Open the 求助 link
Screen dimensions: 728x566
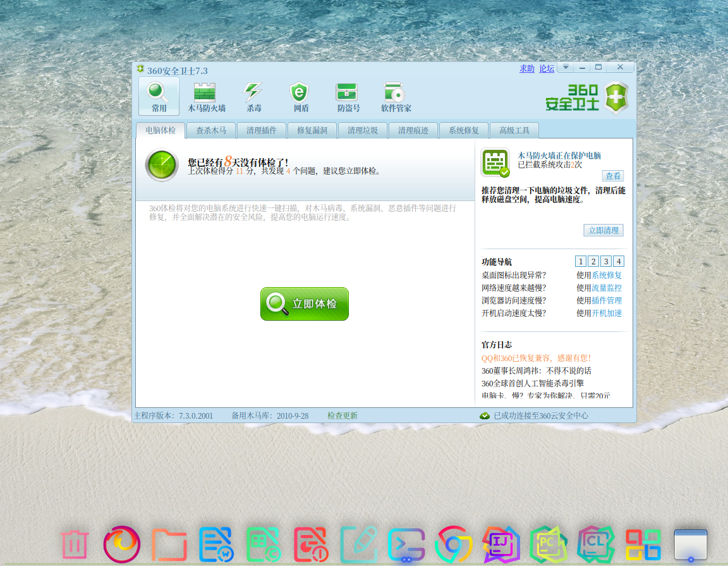[527, 68]
